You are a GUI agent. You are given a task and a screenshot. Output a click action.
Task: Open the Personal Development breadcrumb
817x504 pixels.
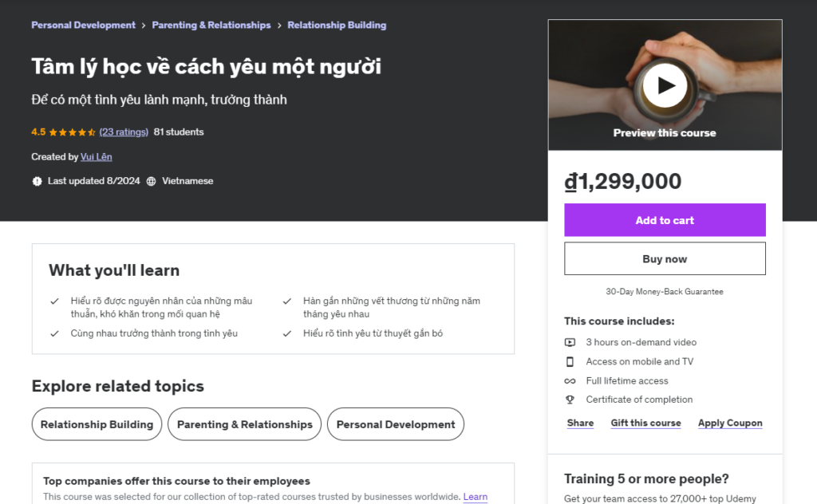[x=83, y=26]
